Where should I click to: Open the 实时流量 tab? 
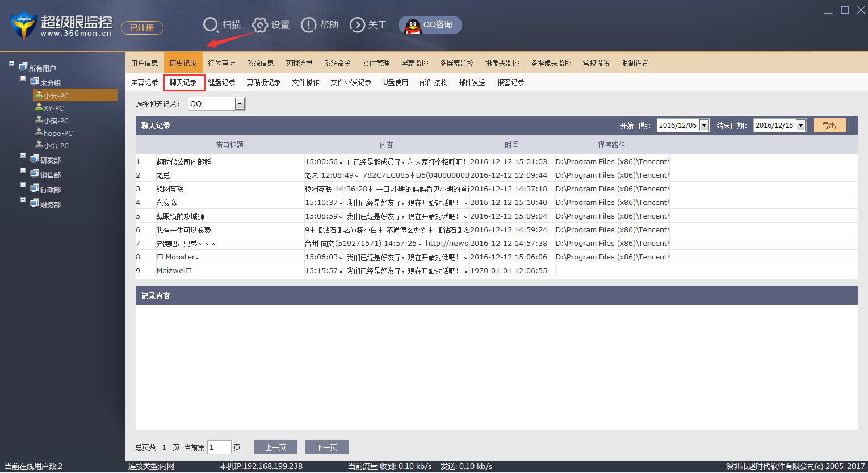[299, 63]
